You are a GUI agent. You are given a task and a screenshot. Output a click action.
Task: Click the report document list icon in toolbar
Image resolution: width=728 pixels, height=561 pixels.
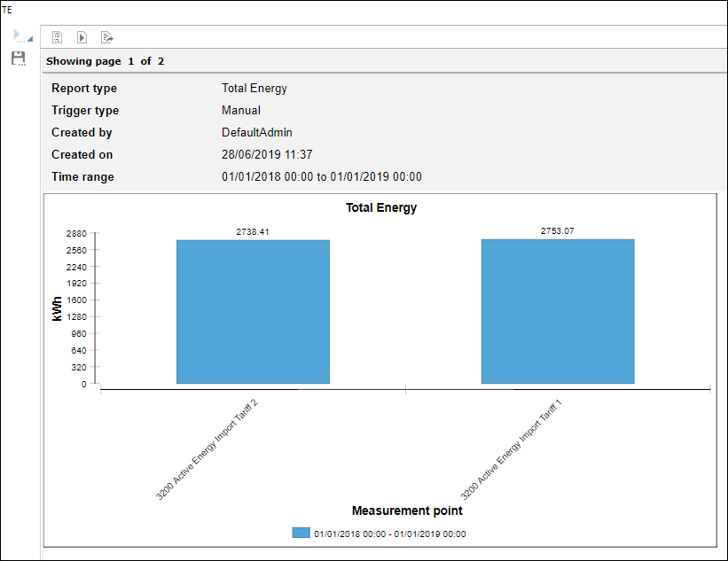click(57, 37)
